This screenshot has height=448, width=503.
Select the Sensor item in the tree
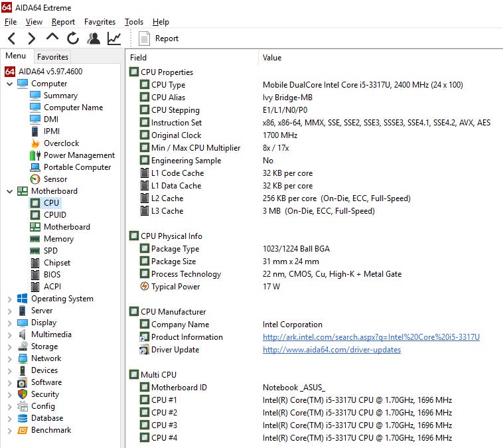[x=55, y=179]
